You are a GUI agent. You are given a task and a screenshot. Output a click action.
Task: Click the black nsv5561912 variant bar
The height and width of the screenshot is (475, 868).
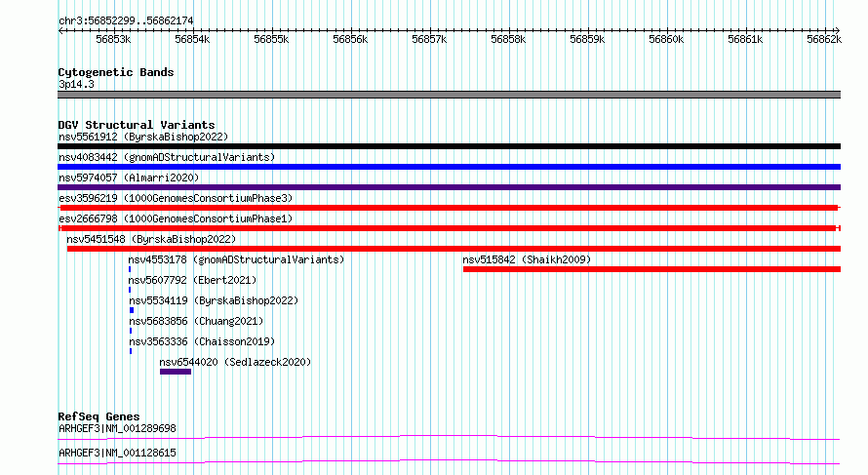point(449,146)
